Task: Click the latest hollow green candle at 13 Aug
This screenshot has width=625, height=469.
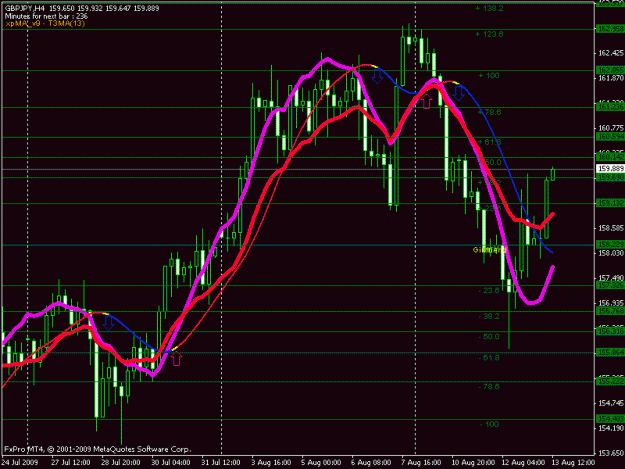Action: (553, 174)
